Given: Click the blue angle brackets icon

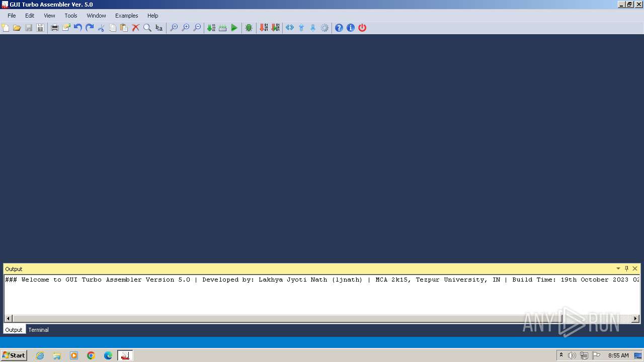Looking at the screenshot, I should pyautogui.click(x=290, y=28).
